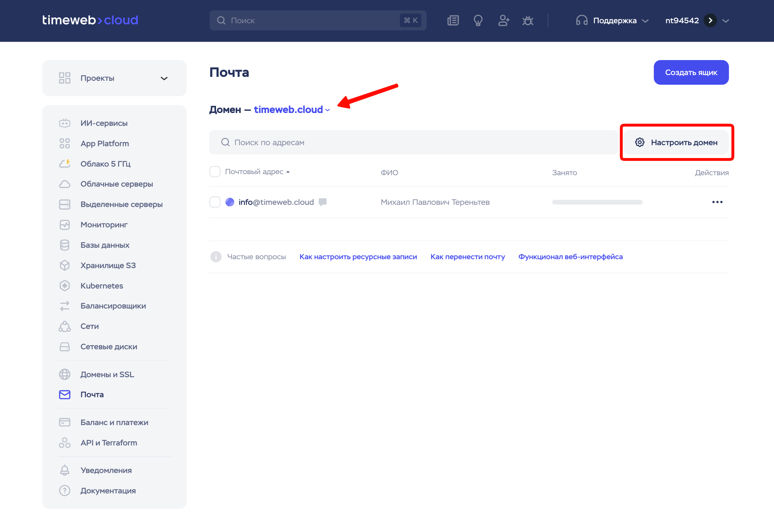Viewport: 774px width, 532px height.
Task: Expand the Поддержка dropdown menu
Action: click(645, 21)
